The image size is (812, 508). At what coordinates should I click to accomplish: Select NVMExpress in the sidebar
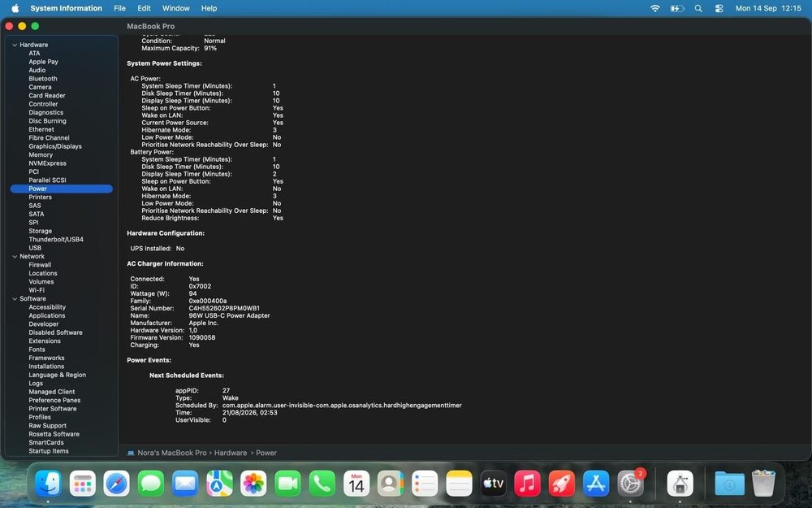pyautogui.click(x=48, y=163)
